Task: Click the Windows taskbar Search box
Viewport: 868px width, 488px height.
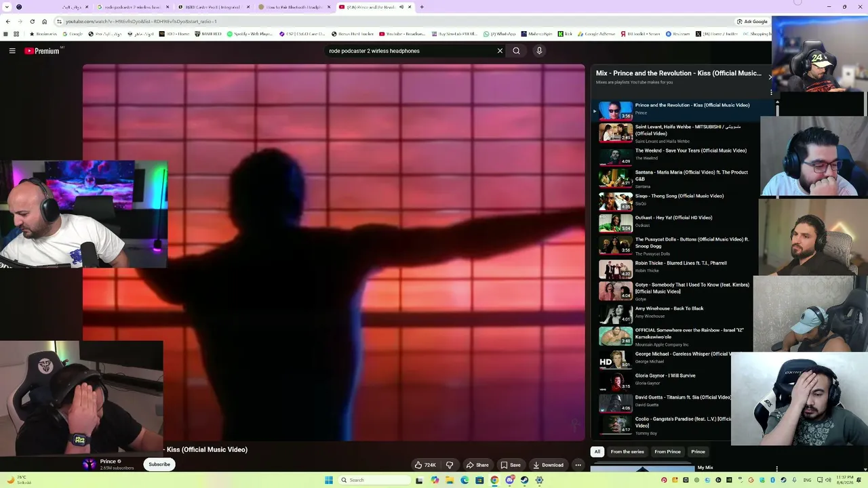Action: pos(375,481)
